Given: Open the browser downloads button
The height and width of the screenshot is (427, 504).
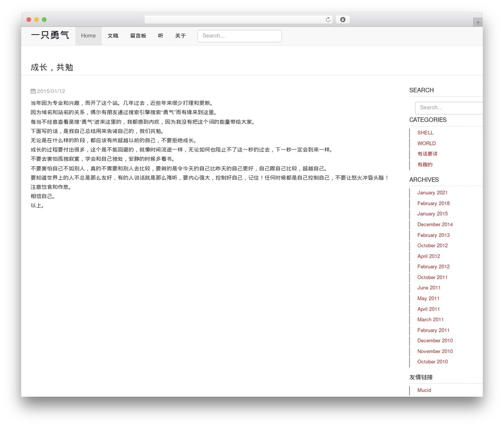Looking at the screenshot, I should point(343,20).
